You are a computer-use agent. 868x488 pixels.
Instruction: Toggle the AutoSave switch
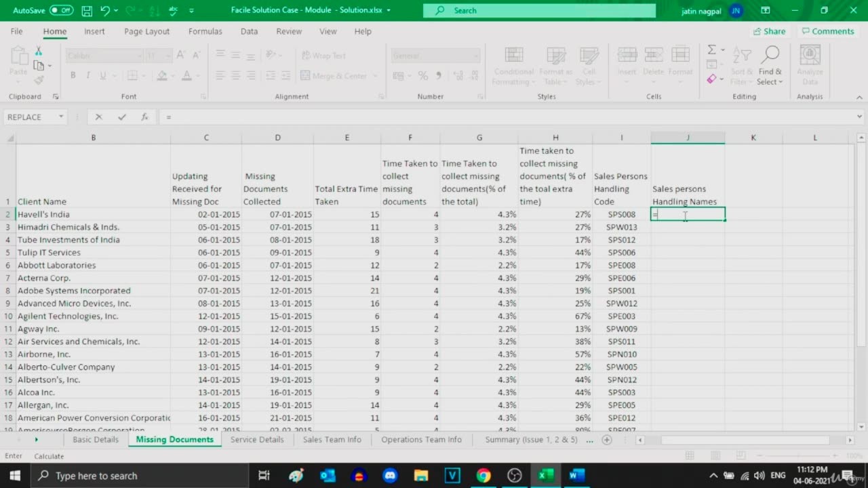(61, 10)
